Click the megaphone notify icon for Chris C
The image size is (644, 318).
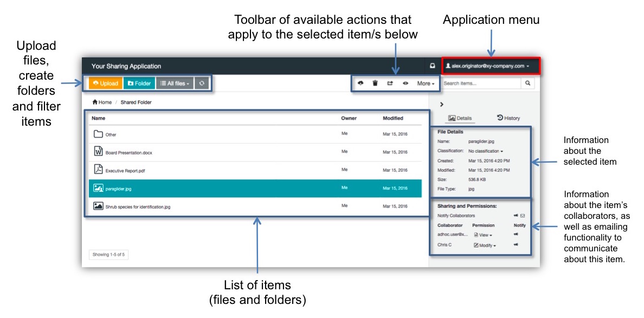click(x=516, y=245)
